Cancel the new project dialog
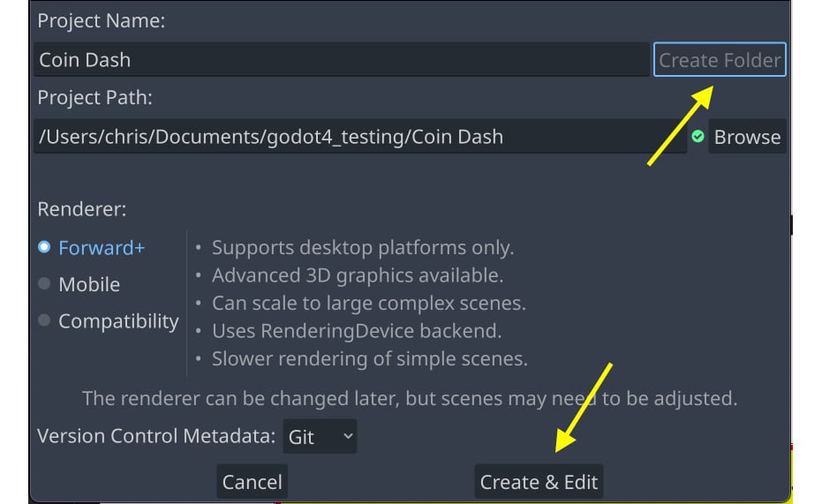Screen dimensions: 822x504 coord(252,482)
